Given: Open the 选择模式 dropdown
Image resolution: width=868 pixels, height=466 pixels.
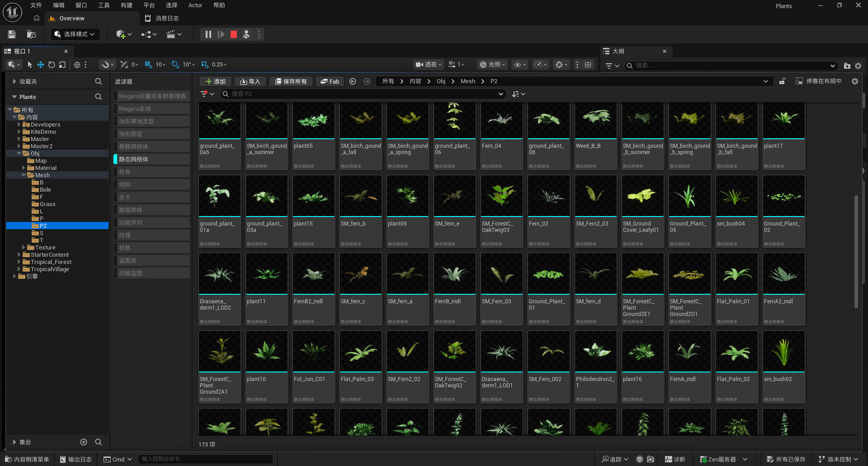Looking at the screenshot, I should [75, 34].
